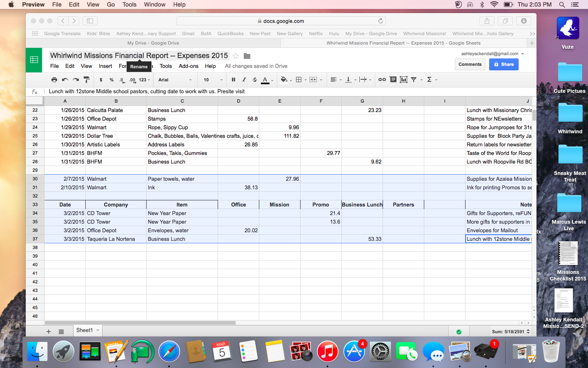Switch to My Drive browser tab
Image resolution: width=588 pixels, height=368 pixels.
[x=153, y=43]
